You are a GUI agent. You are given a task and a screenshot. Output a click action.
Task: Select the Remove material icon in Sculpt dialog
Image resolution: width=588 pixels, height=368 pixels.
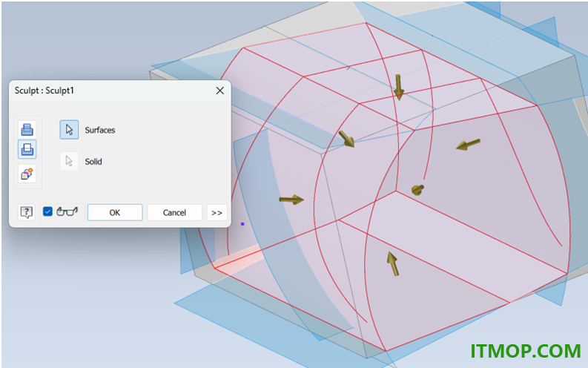pyautogui.click(x=27, y=149)
